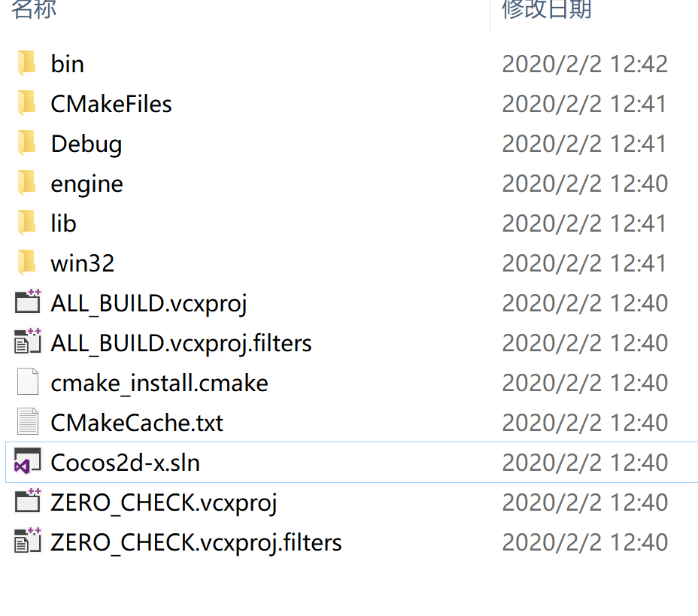Sort files by the 修改日期 column header

tap(547, 9)
